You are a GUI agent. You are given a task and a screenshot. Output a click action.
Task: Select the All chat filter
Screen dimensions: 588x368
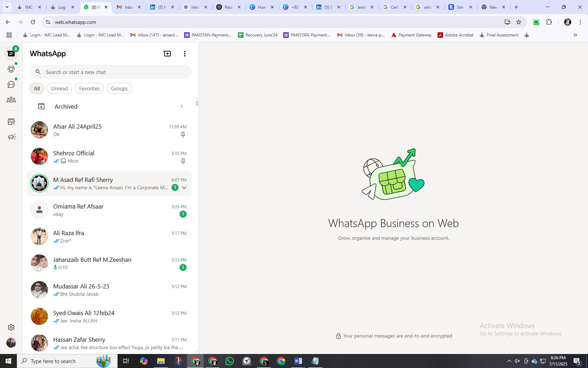pyautogui.click(x=37, y=89)
